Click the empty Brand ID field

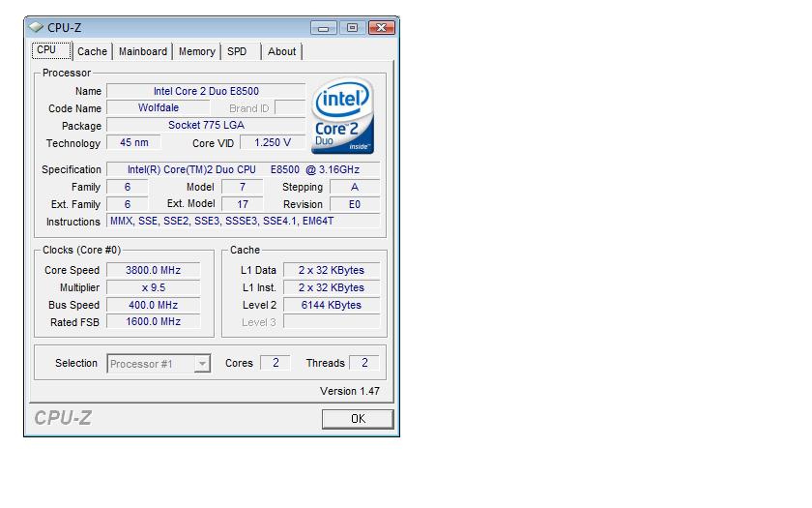290,107
